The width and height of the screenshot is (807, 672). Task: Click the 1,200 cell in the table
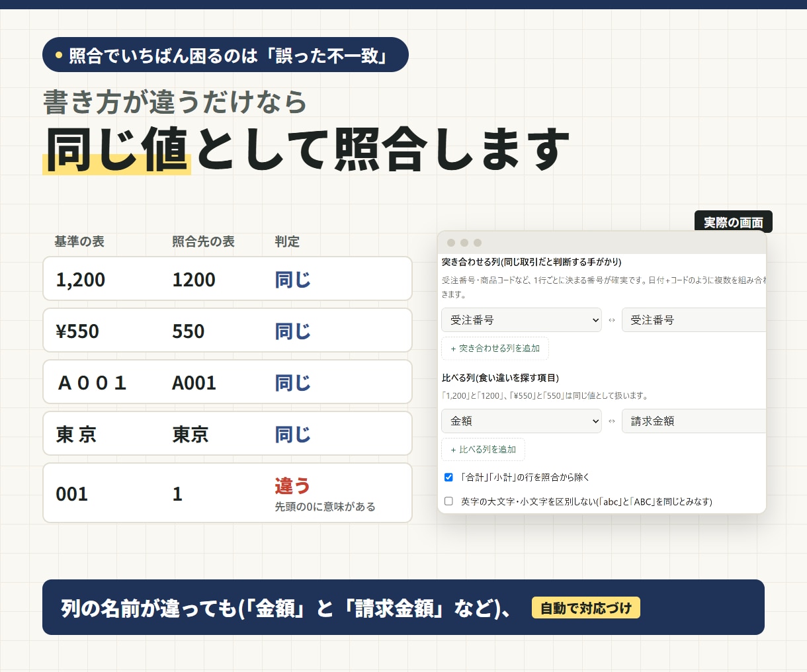pos(81,280)
